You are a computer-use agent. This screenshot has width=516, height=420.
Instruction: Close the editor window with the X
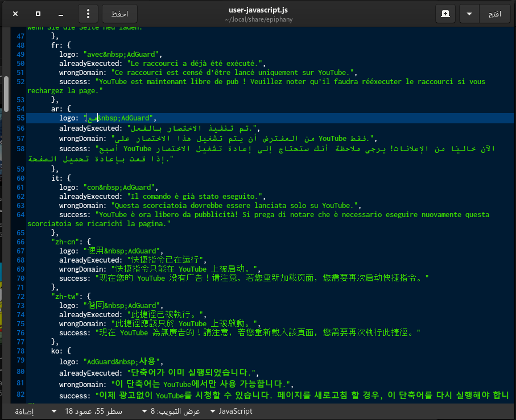tap(15, 13)
